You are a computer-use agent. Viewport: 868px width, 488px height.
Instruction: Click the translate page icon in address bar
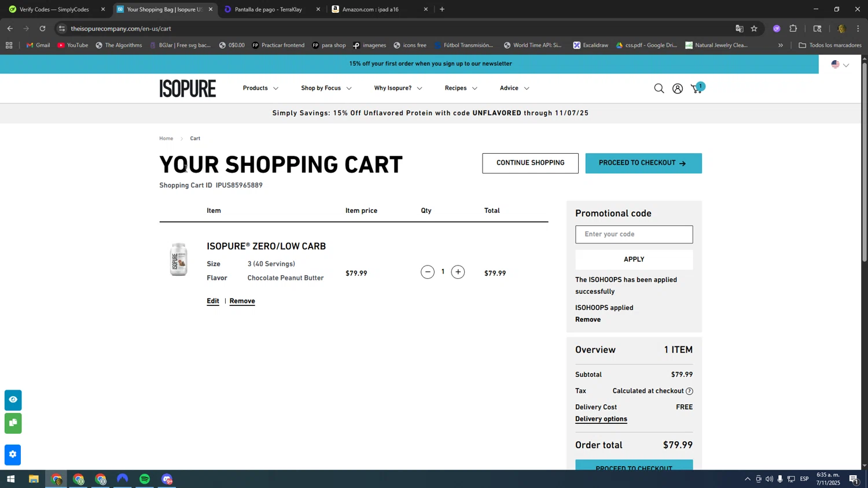click(x=739, y=28)
